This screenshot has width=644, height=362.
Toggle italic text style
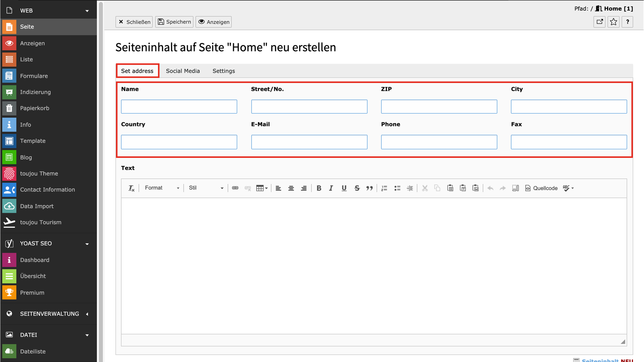click(x=331, y=188)
